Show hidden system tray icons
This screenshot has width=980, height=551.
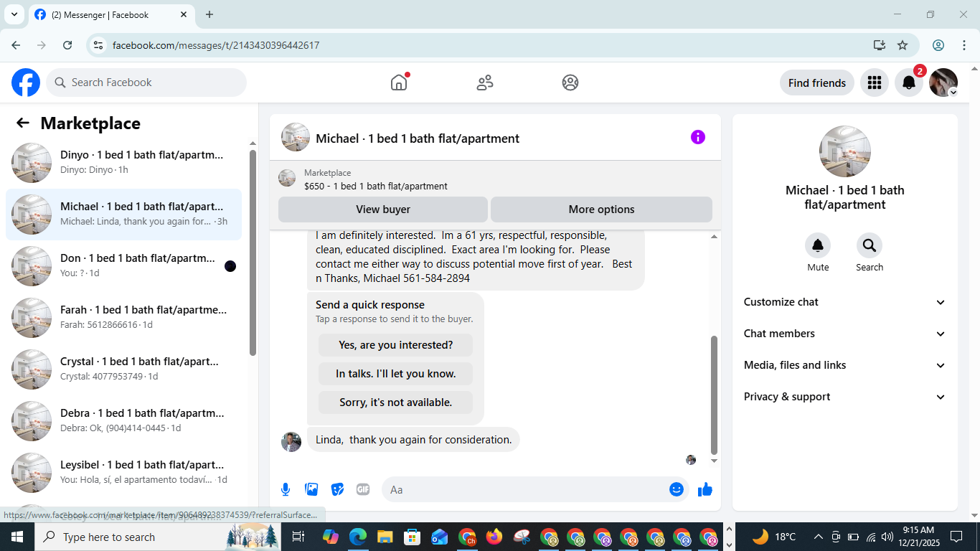(819, 537)
